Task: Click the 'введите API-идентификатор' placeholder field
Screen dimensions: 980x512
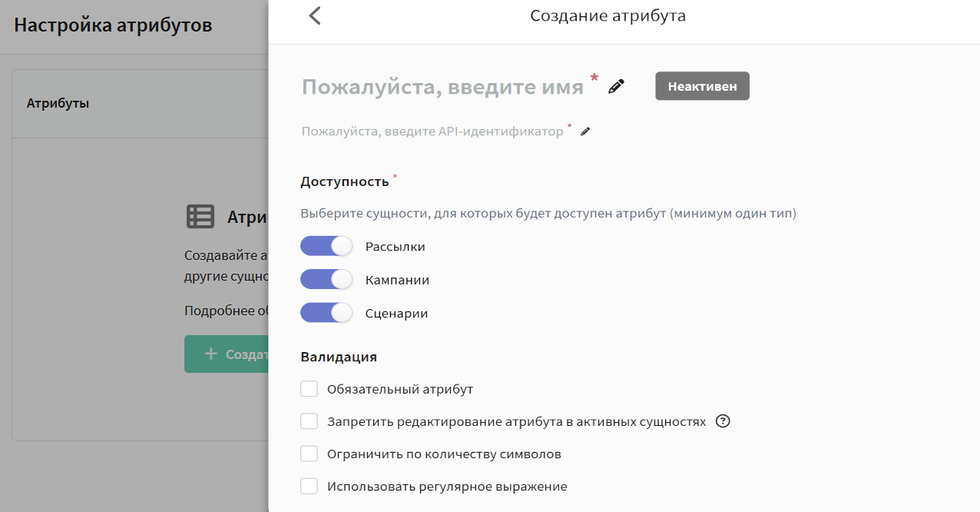Action: pos(432,131)
